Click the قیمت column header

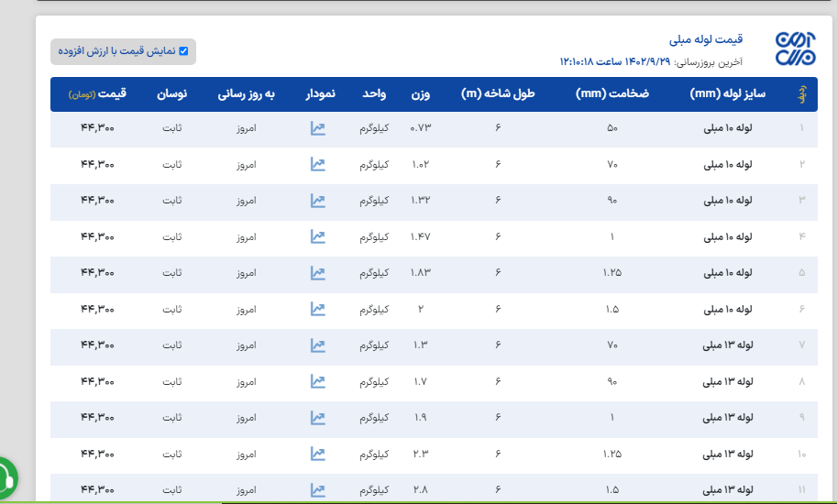pyautogui.click(x=103, y=94)
